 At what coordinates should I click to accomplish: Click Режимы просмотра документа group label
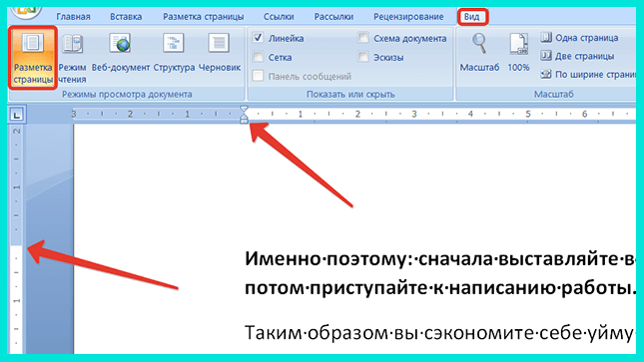click(127, 94)
